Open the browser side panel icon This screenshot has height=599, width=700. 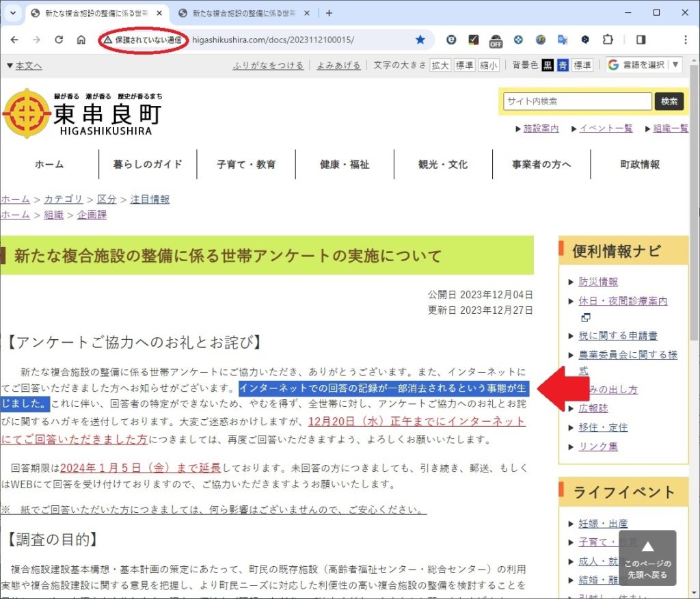[641, 40]
